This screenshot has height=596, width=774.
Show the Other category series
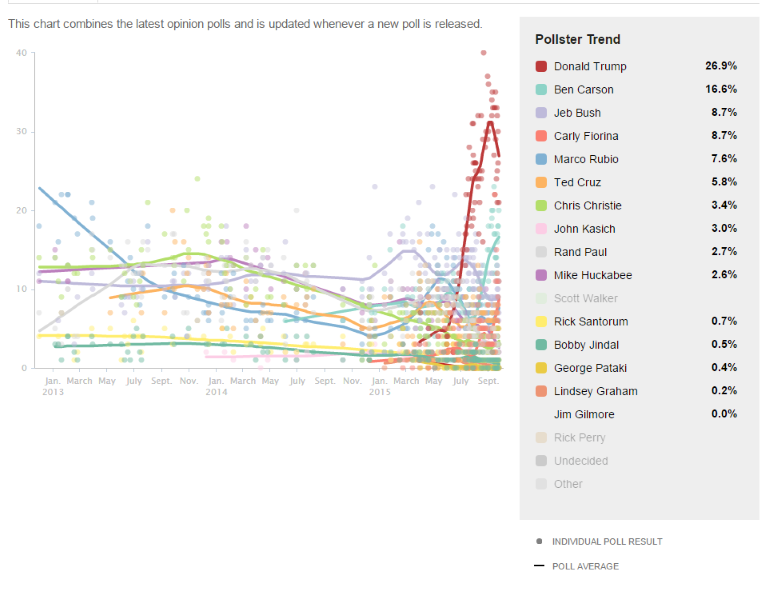tap(568, 484)
